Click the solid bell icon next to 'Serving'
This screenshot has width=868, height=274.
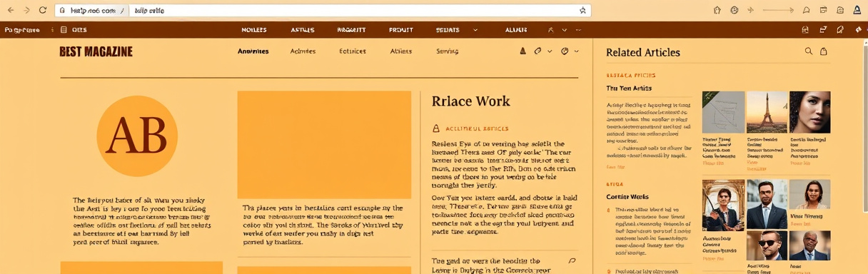click(523, 51)
